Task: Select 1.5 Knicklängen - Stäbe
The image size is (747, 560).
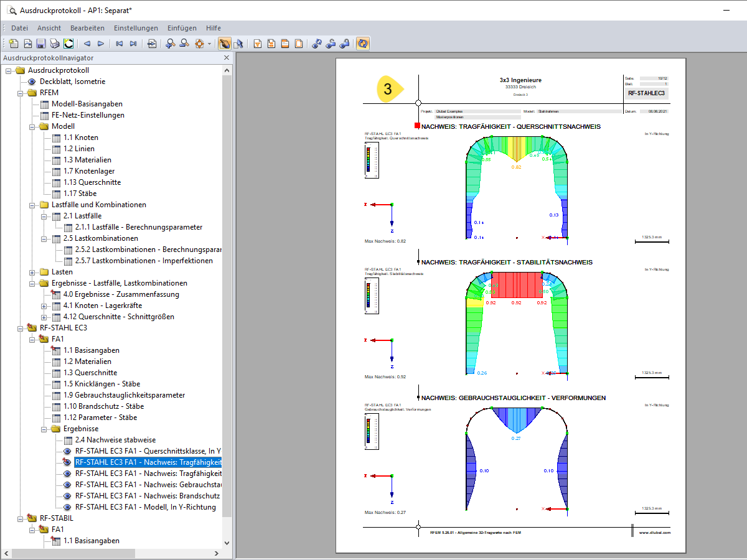Action: click(102, 384)
